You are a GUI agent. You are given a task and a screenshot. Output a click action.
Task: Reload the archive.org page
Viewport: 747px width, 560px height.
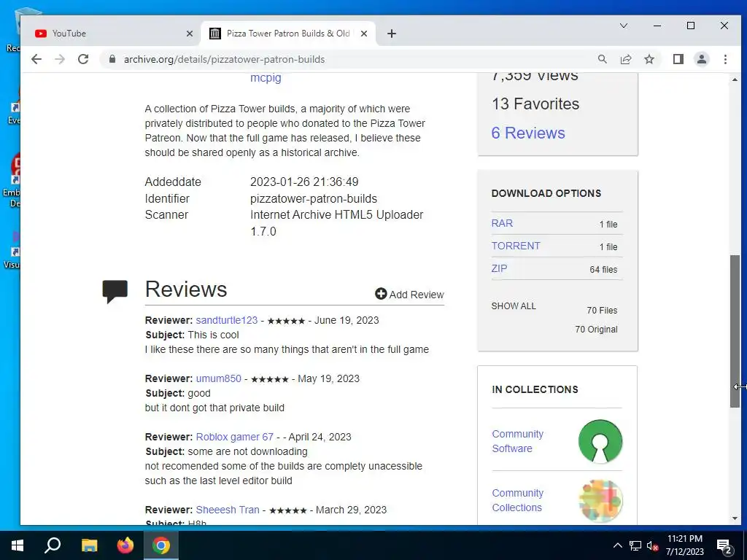click(83, 59)
